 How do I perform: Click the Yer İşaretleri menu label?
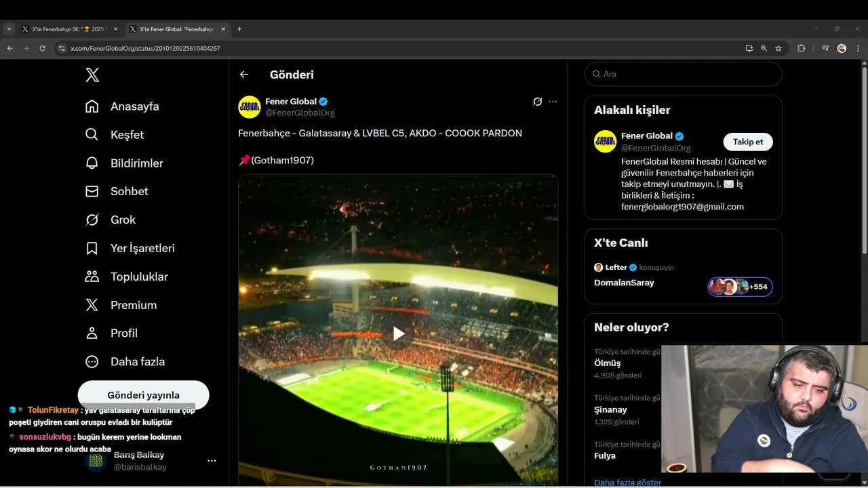pyautogui.click(x=142, y=248)
